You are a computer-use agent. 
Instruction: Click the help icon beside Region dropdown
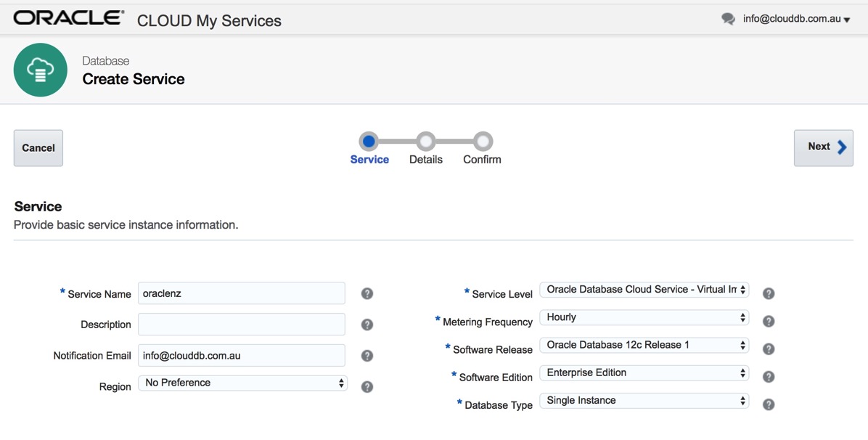pyautogui.click(x=367, y=387)
